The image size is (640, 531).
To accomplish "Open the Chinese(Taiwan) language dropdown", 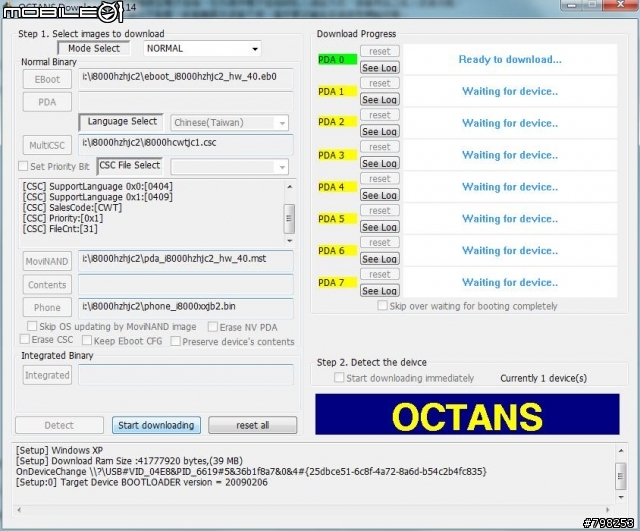I will click(x=229, y=122).
